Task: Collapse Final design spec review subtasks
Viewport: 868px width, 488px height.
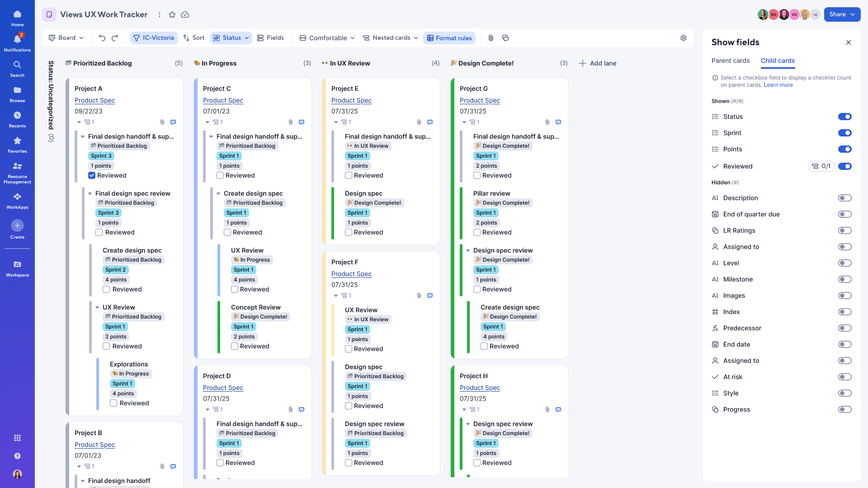Action: [x=89, y=193]
